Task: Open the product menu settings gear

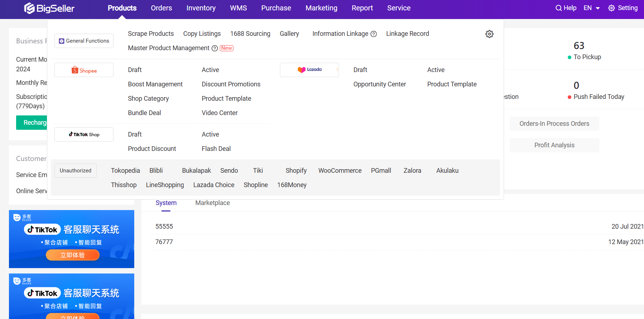Action: pos(489,34)
